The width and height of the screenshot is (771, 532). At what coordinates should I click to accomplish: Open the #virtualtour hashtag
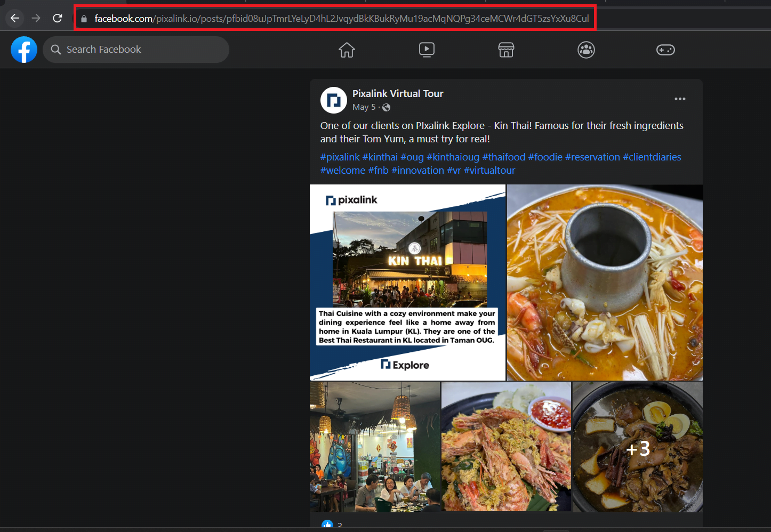tap(489, 170)
